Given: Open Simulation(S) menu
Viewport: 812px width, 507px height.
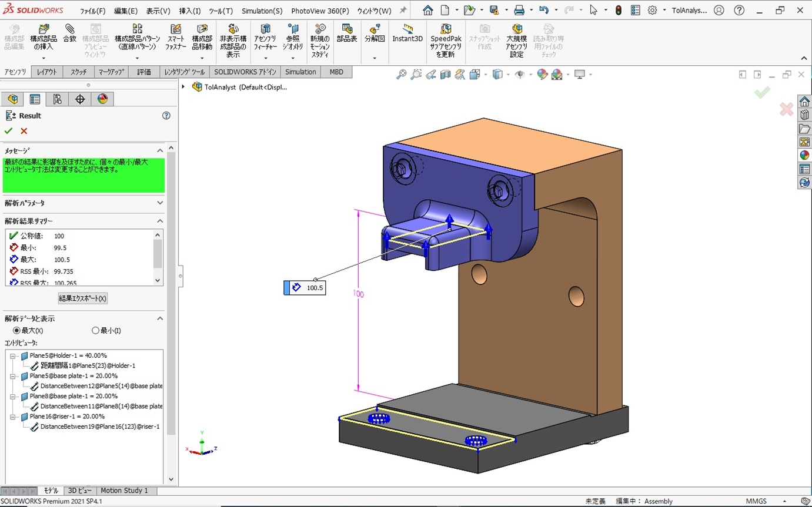Looking at the screenshot, I should point(262,11).
